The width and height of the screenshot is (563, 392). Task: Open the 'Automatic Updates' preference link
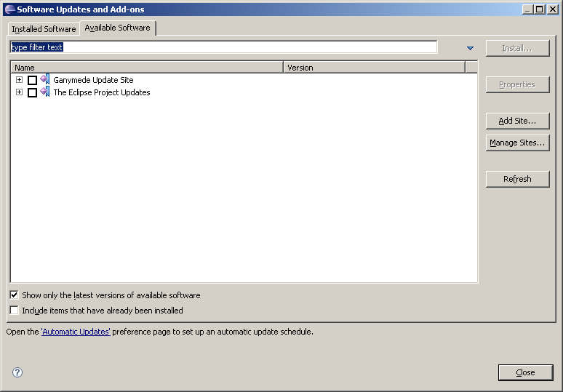click(x=76, y=332)
